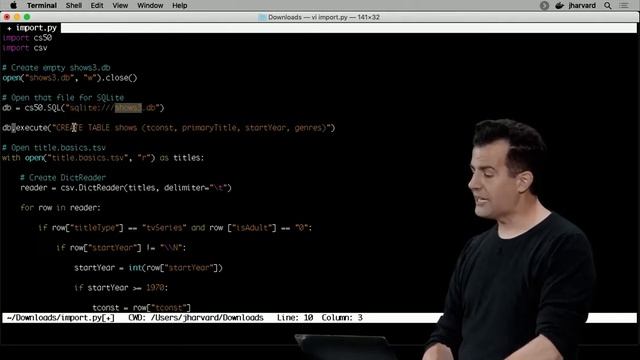Click the Spotlight search magnifier icon

click(x=608, y=5)
